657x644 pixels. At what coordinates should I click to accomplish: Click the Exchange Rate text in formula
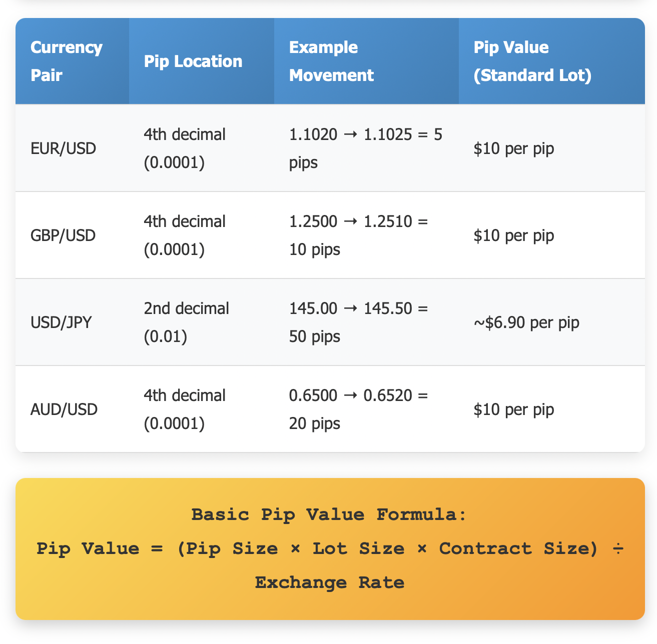pos(329,582)
